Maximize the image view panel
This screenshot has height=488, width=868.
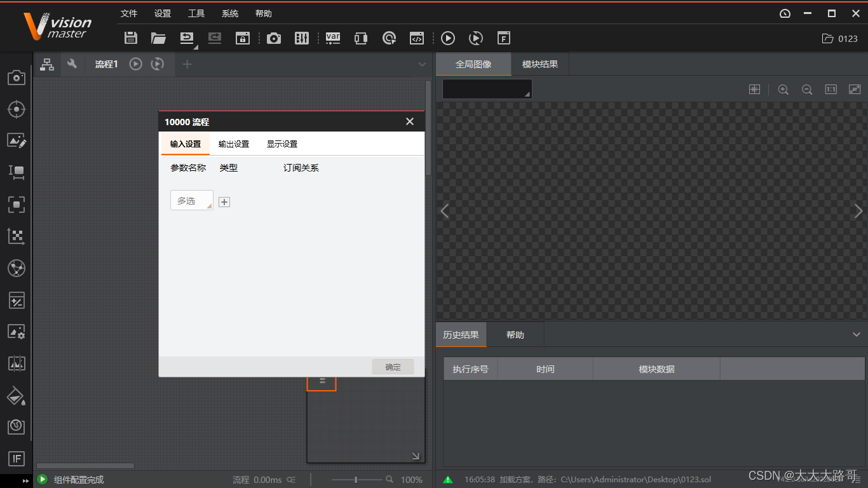click(855, 90)
